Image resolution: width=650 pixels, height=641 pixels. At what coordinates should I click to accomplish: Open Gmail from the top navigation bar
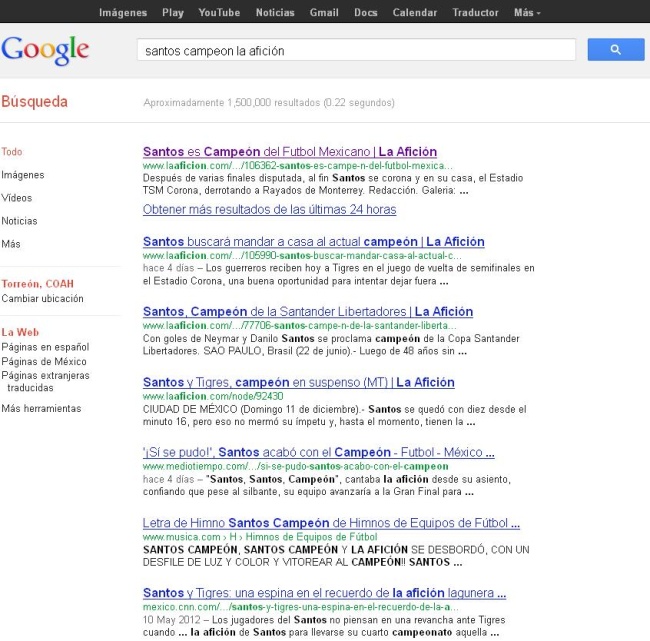pos(323,13)
